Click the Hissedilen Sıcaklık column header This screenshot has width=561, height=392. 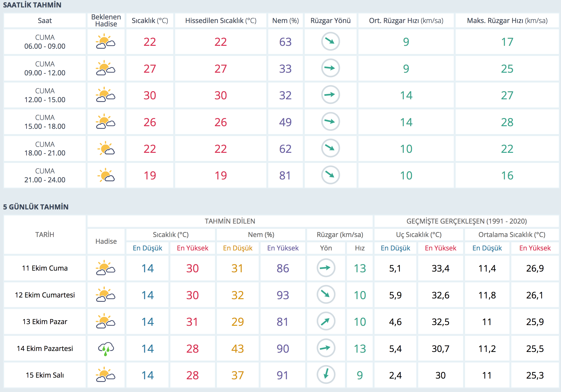tap(221, 21)
